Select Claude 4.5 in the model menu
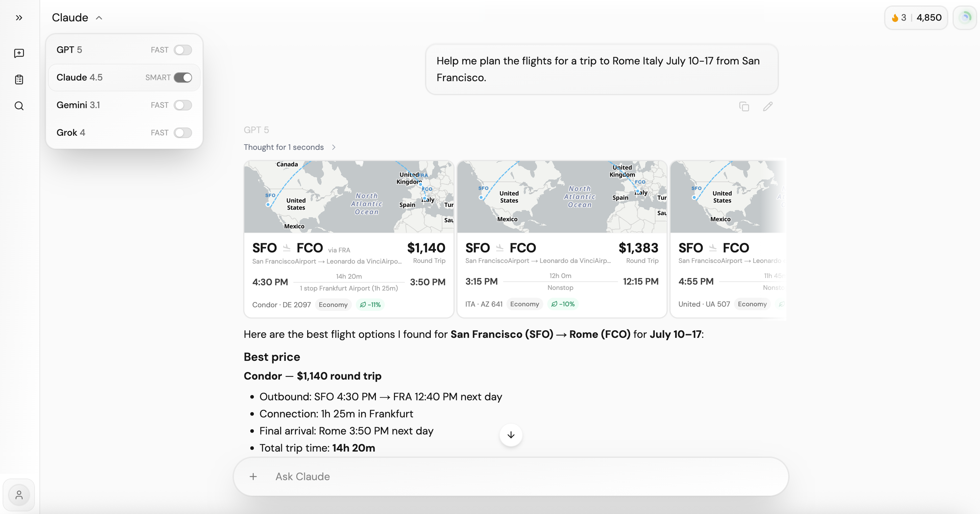The width and height of the screenshot is (980, 514). [x=124, y=78]
